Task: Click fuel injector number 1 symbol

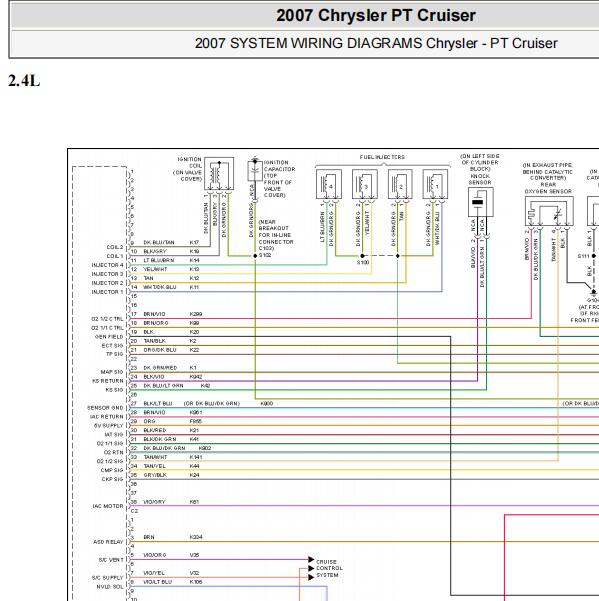Action: (435, 184)
